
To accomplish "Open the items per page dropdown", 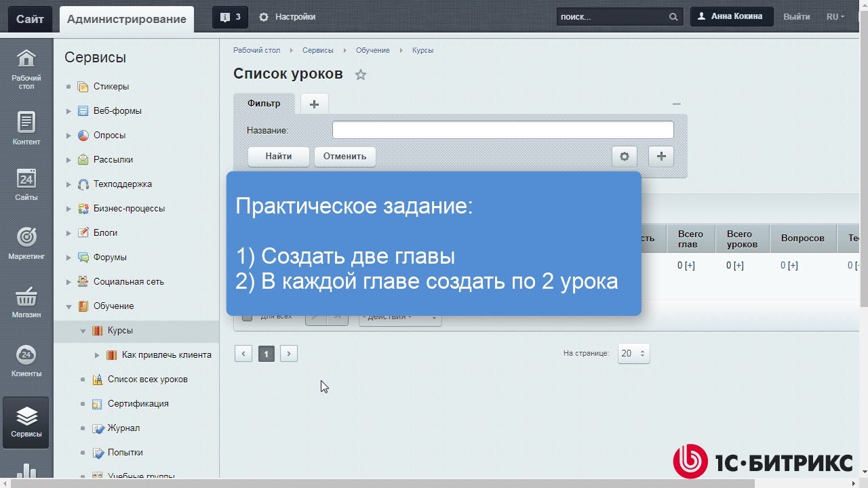I will (634, 353).
